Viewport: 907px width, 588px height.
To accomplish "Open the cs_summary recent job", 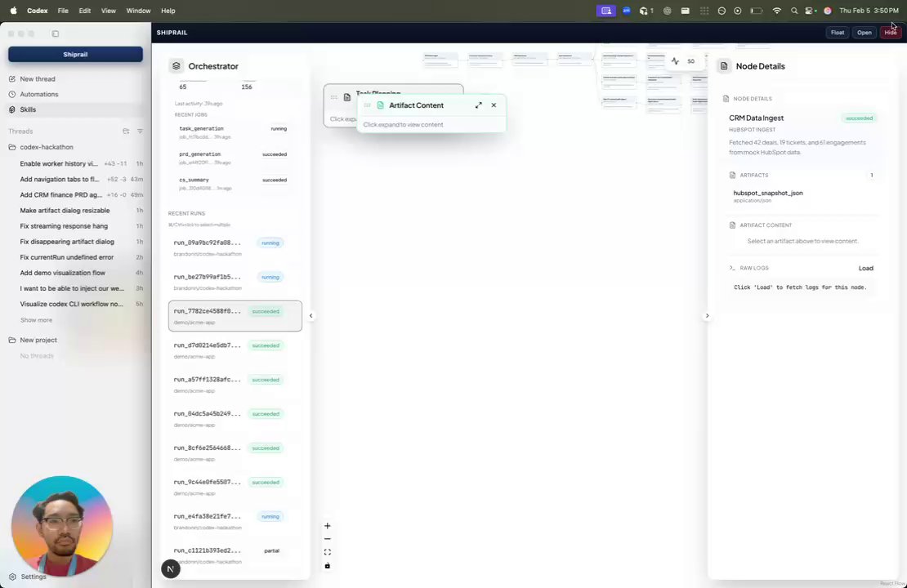I will coord(233,183).
